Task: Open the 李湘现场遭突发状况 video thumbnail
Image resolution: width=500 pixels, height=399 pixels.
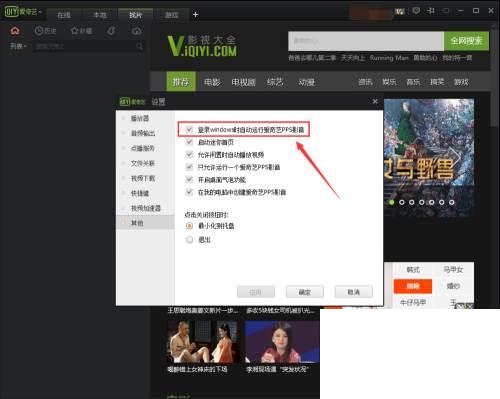Action: point(282,342)
